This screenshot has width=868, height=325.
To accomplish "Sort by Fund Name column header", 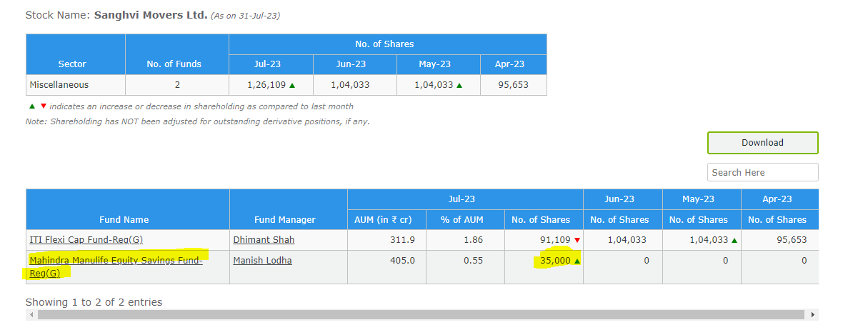I will pos(124,220).
